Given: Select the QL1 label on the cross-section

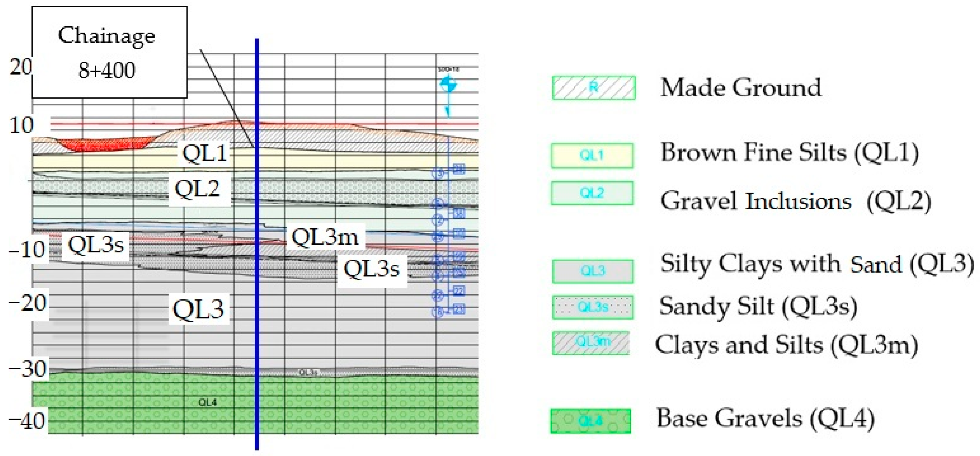Looking at the screenshot, I should (204, 153).
